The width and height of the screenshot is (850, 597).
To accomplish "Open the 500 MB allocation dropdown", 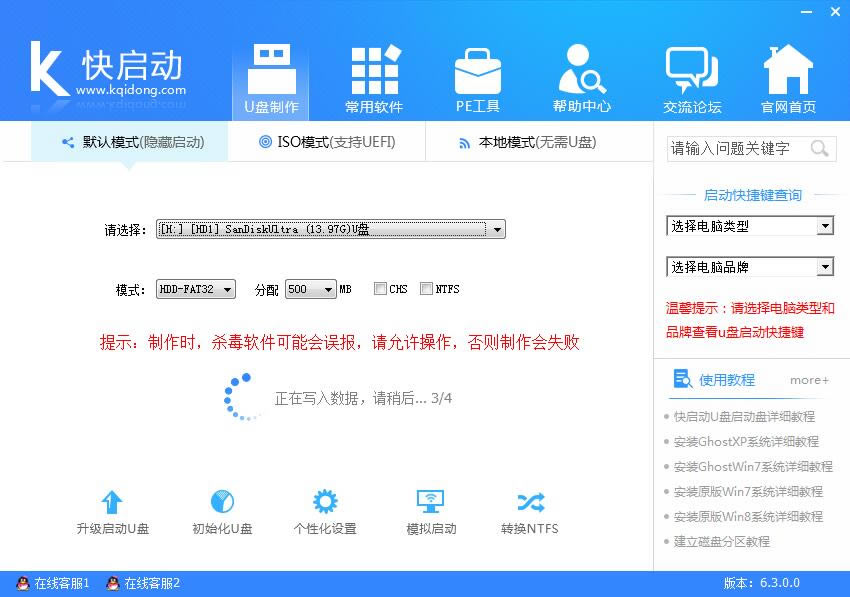I will tap(311, 289).
